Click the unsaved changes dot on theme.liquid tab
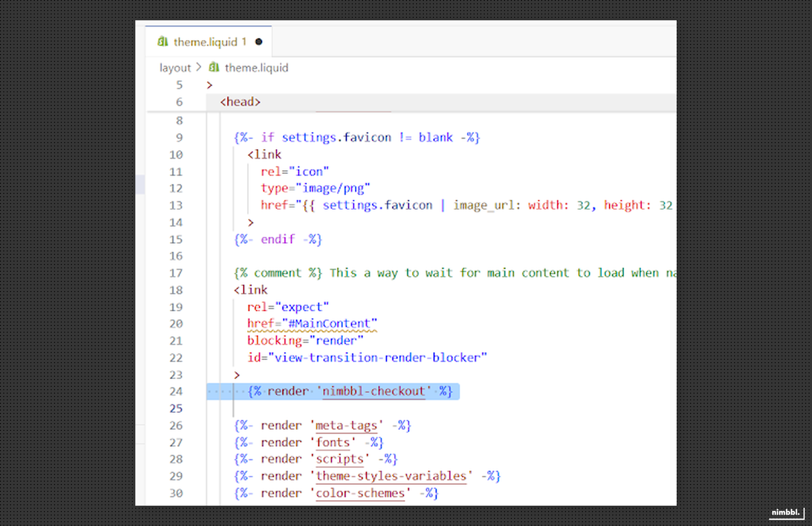 point(258,42)
